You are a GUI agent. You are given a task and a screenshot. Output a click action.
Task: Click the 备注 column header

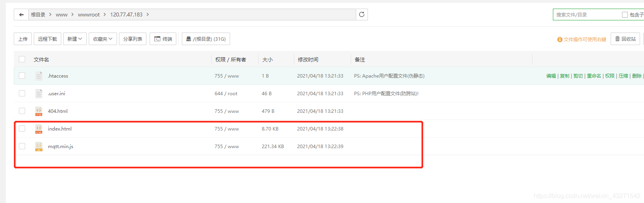(x=360, y=60)
